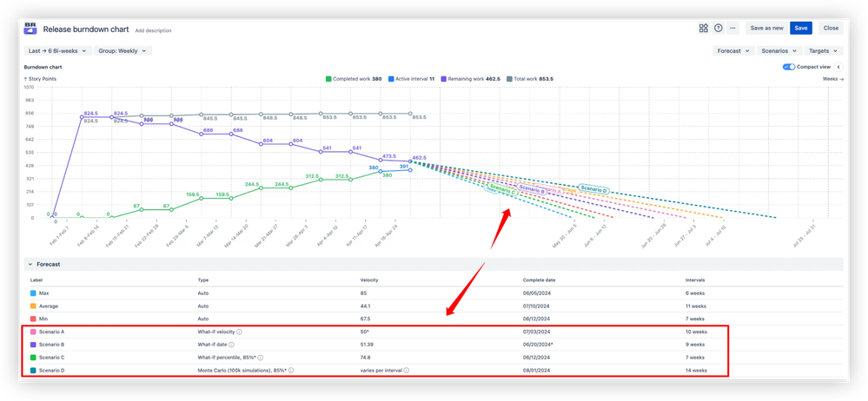Select the Scenario A row label
The image size is (868, 401).
[51, 332]
